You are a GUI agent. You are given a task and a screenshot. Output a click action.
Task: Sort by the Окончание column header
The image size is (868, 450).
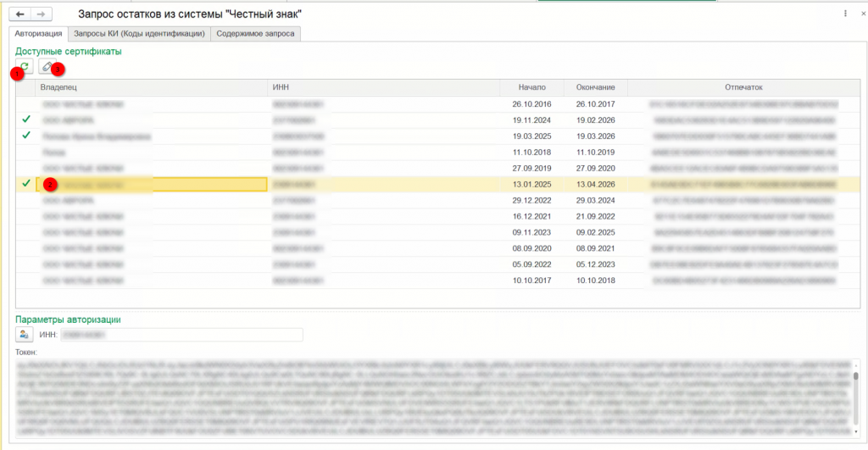coord(596,87)
